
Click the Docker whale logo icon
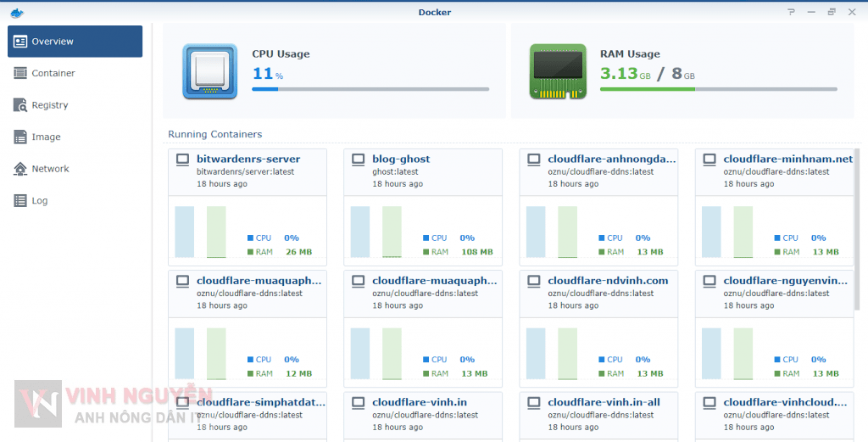pos(17,12)
